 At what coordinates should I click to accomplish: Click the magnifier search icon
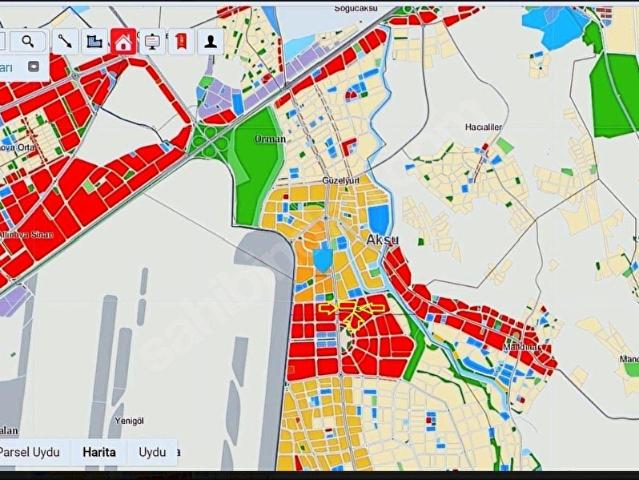28,41
